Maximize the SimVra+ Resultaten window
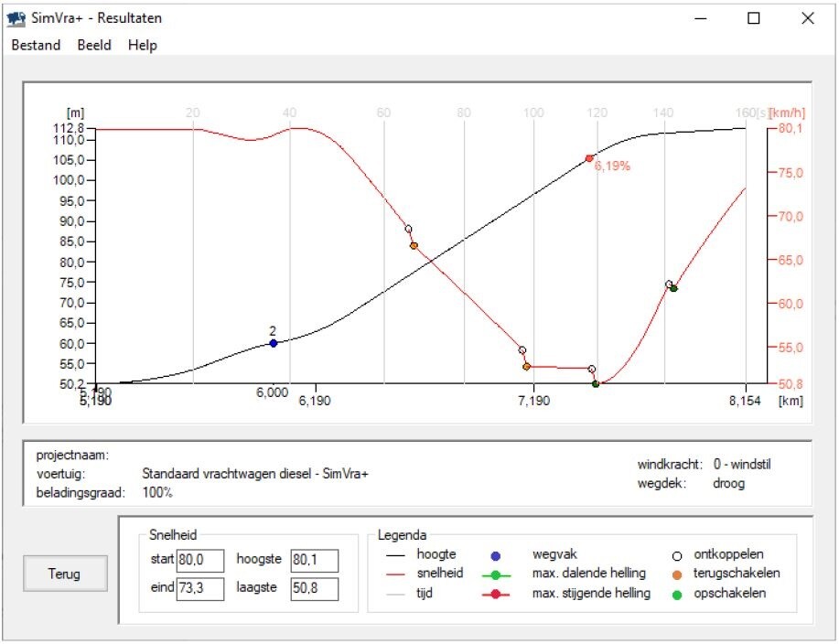The width and height of the screenshot is (839, 644). tap(754, 18)
